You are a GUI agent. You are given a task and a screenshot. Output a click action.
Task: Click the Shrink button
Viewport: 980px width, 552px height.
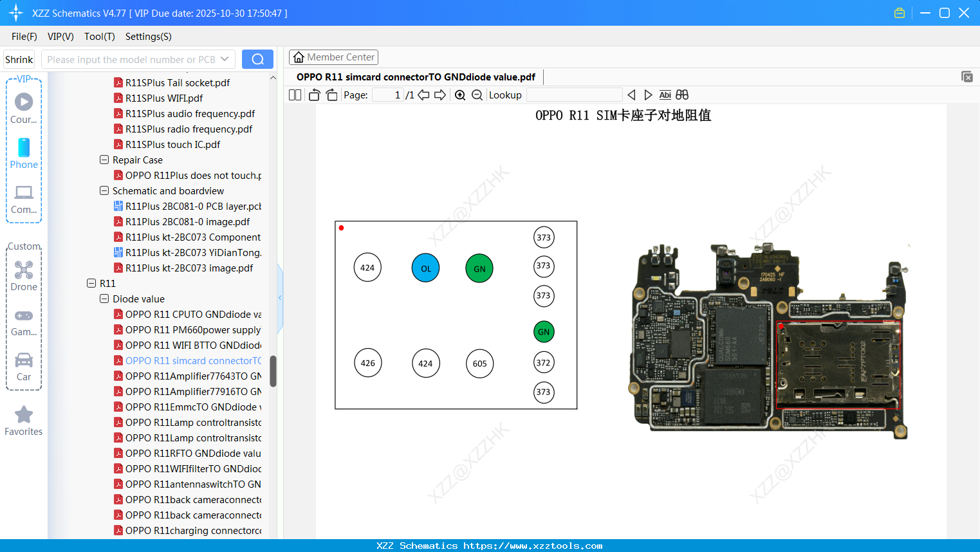point(19,59)
